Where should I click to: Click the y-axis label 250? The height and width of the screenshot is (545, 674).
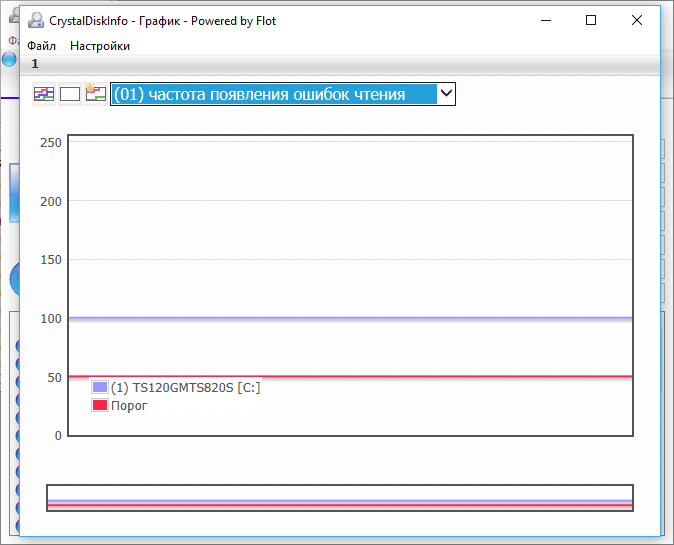[x=51, y=143]
